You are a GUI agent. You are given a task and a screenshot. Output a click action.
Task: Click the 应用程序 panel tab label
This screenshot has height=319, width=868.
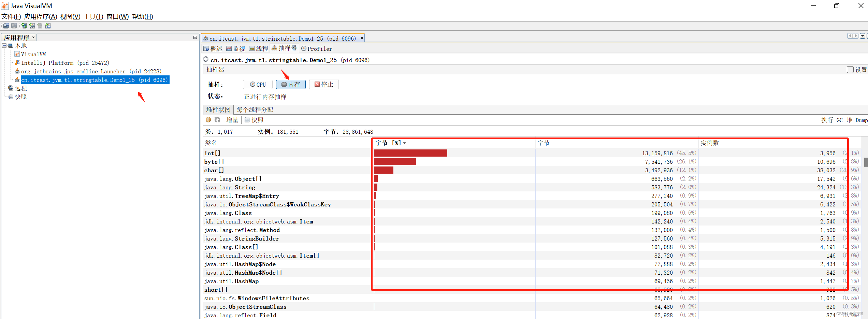click(x=16, y=38)
